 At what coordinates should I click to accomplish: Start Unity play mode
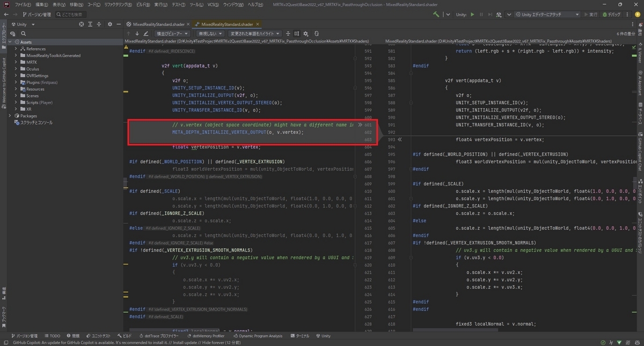point(472,14)
